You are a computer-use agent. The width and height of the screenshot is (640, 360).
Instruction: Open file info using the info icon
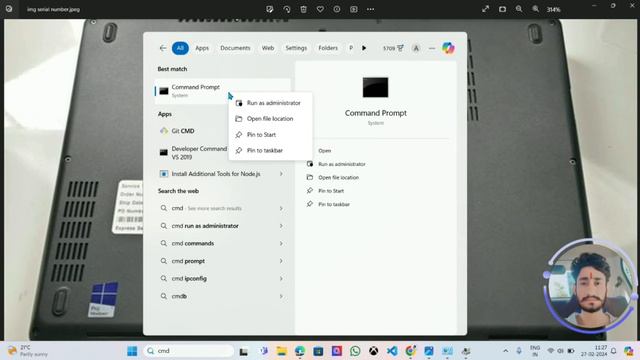(x=337, y=9)
